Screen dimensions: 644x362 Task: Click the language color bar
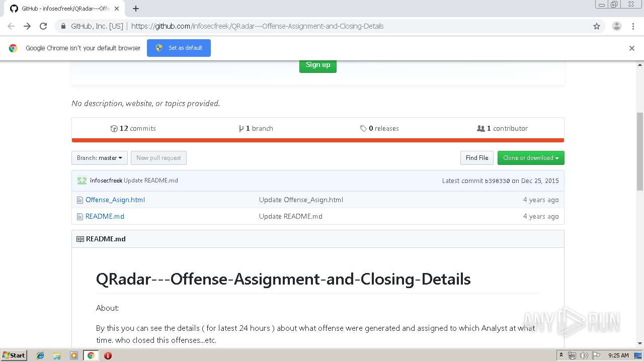pos(318,140)
